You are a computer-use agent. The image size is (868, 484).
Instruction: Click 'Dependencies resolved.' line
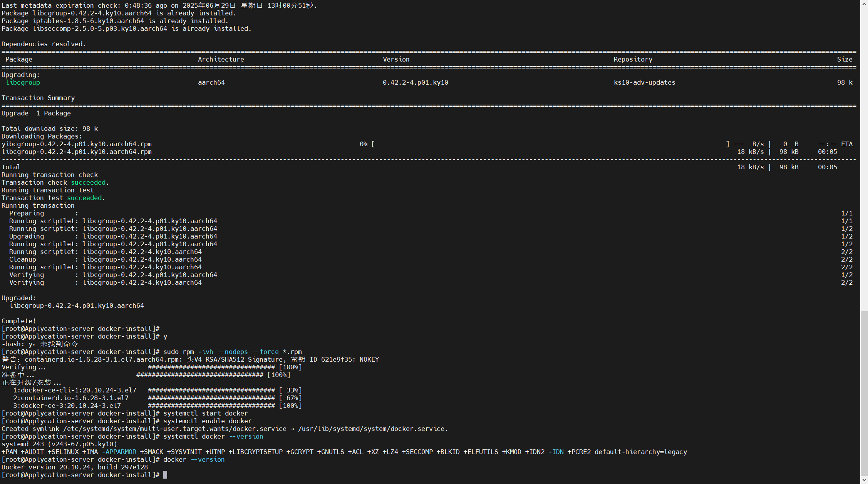pyautogui.click(x=44, y=44)
